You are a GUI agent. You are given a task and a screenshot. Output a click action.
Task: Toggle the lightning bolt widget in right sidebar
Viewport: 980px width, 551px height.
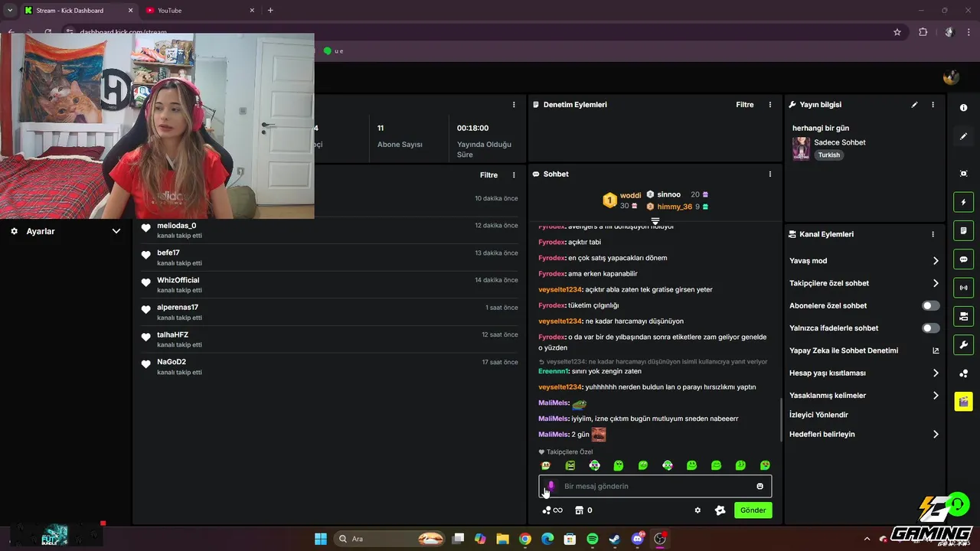point(963,202)
